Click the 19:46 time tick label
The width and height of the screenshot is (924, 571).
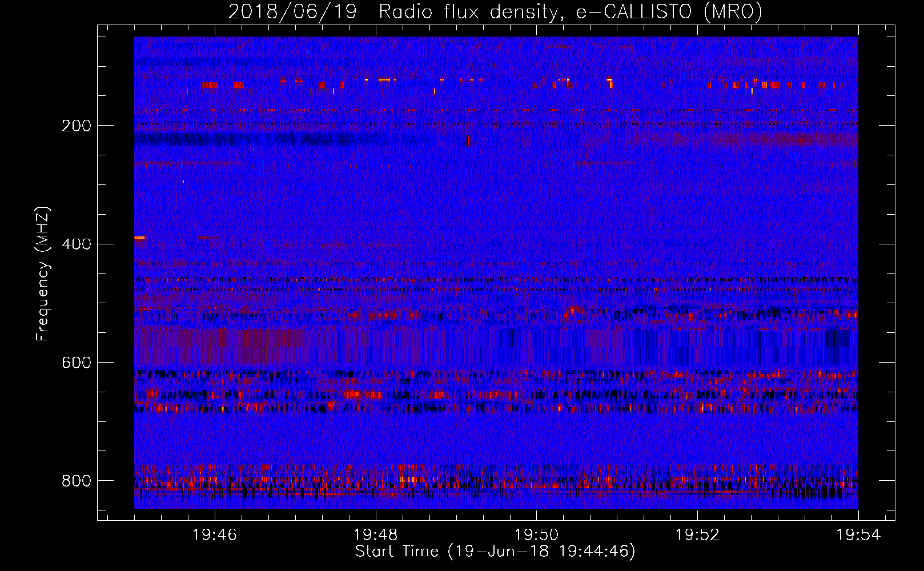(215, 534)
